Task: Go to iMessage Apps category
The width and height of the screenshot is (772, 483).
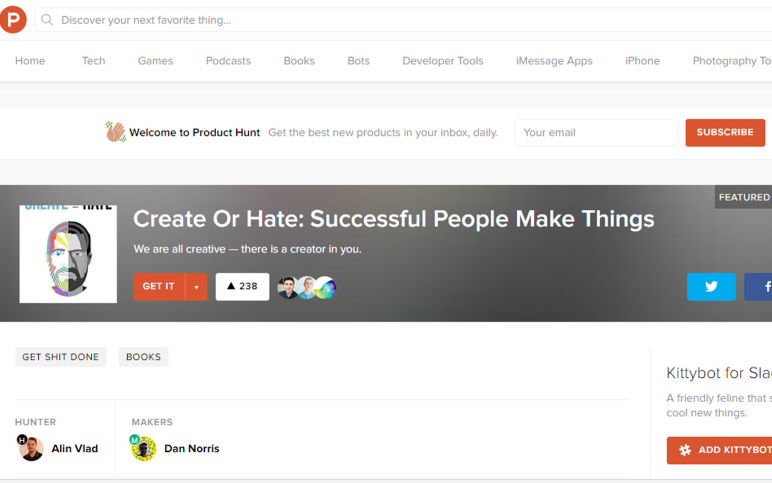Action: 554,61
